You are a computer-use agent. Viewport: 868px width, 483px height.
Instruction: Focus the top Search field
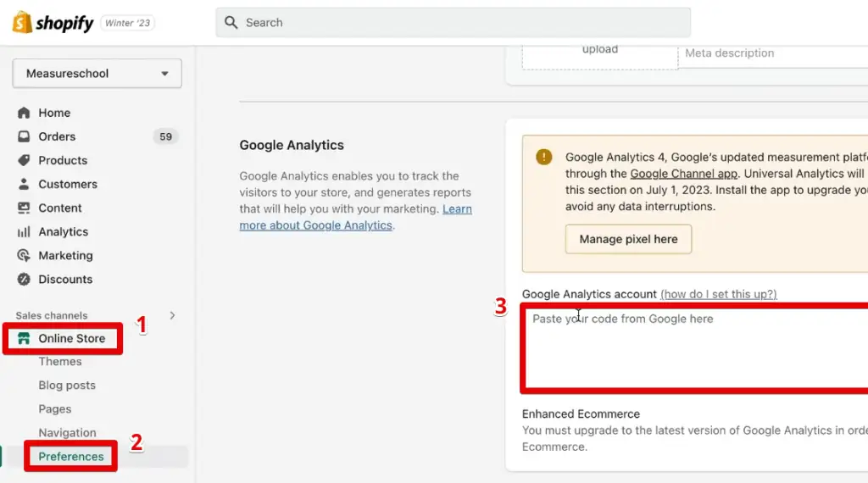point(458,23)
